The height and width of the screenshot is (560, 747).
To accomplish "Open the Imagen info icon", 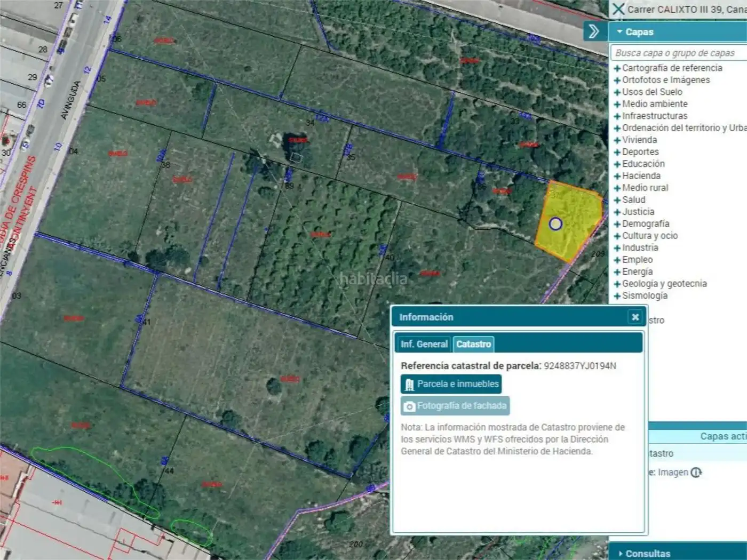I will (696, 473).
